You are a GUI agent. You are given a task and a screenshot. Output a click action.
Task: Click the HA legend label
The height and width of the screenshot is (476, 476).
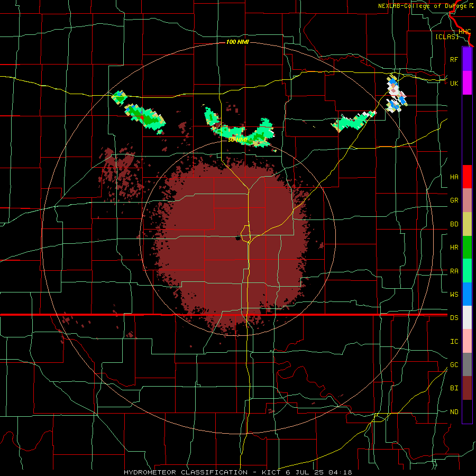[454, 177]
